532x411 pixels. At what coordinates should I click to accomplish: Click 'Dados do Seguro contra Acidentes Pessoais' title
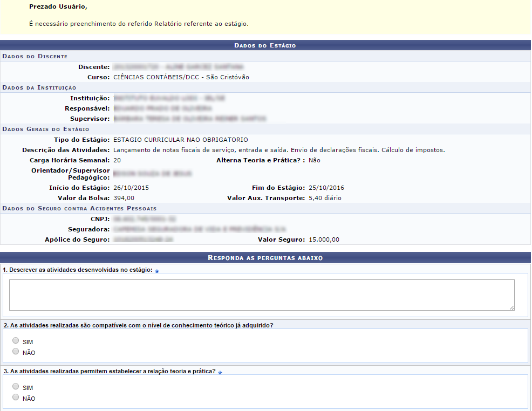point(79,208)
